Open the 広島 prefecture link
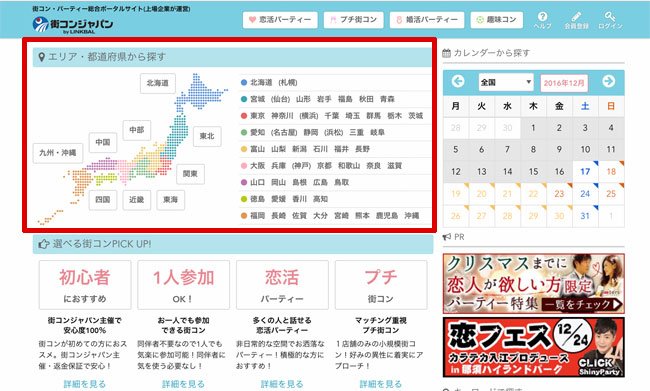The image size is (650, 391). (320, 182)
